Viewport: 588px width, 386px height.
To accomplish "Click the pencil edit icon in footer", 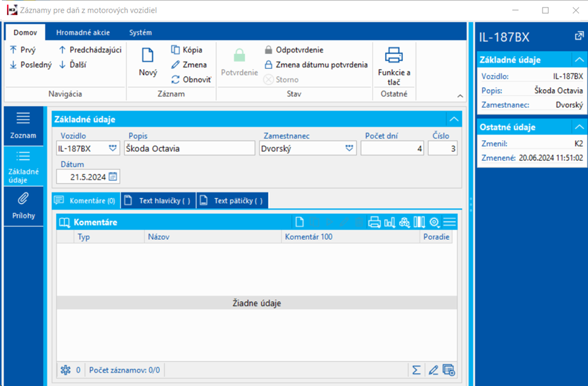I will 433,370.
